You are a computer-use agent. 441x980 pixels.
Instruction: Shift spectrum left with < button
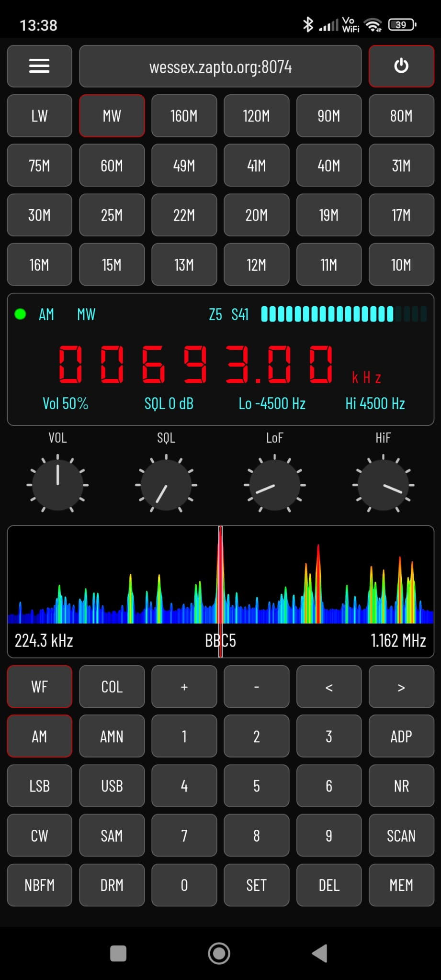[328, 687]
